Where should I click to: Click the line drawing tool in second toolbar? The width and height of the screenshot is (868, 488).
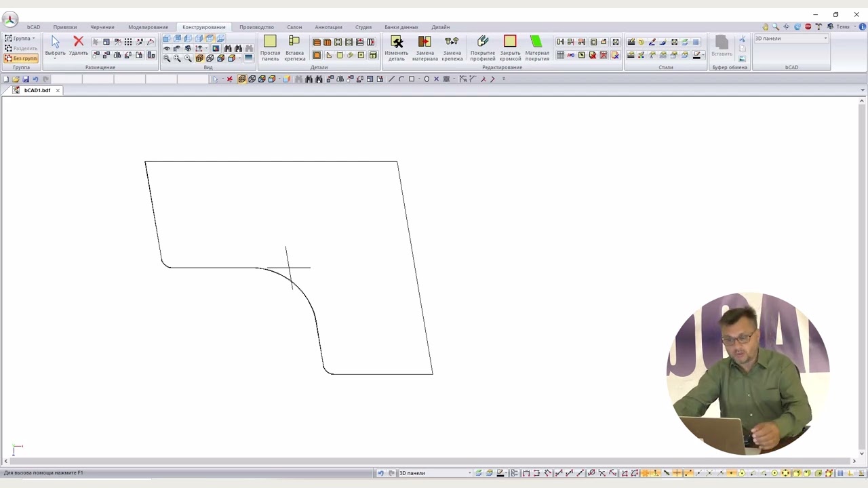point(391,79)
